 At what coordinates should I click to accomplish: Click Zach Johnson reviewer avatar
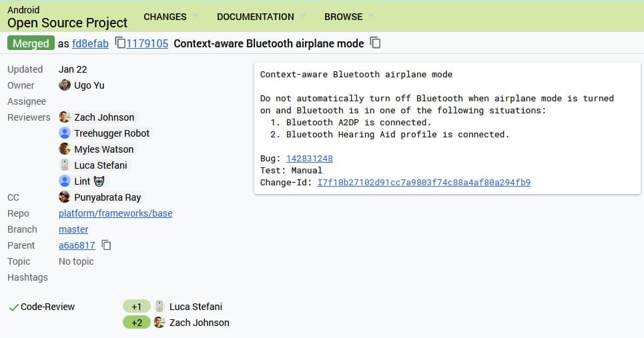[65, 117]
